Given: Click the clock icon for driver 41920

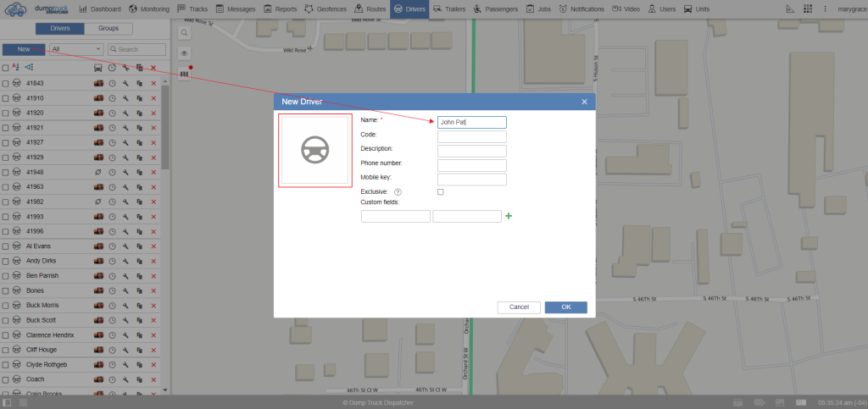Looking at the screenshot, I should point(112,113).
